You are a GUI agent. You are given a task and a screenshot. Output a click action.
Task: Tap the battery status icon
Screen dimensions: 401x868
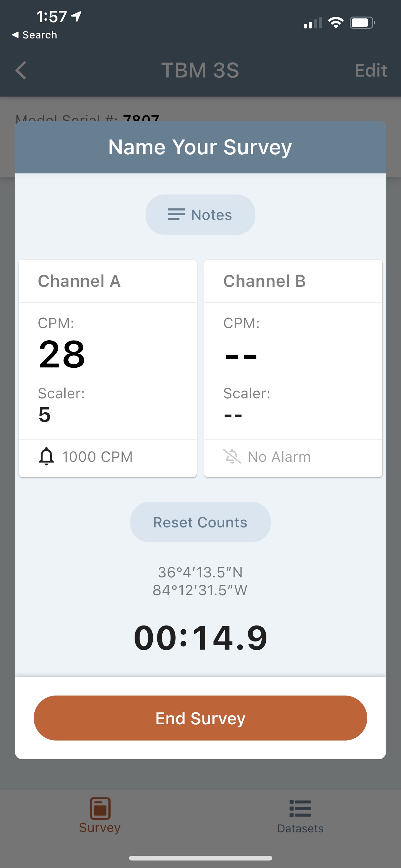click(362, 23)
